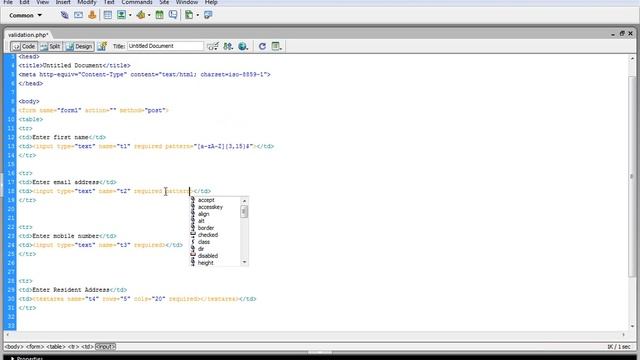Click the textarea code on line 30
Image resolution: width=640 pixels, height=360 pixels.
pyautogui.click(x=137, y=299)
